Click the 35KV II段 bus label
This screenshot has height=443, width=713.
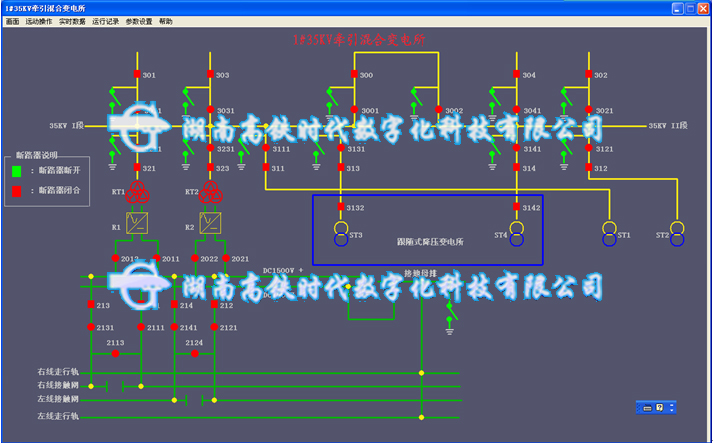point(668,126)
